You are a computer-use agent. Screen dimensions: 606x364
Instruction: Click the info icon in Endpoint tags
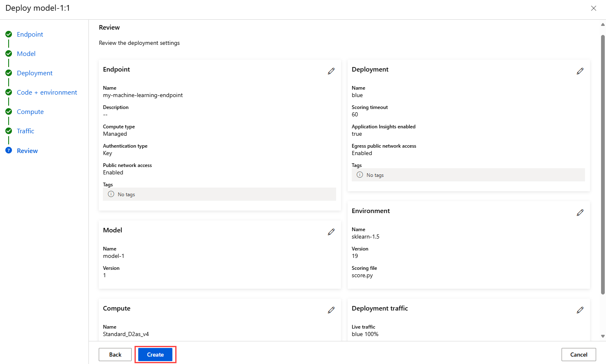pyautogui.click(x=111, y=194)
